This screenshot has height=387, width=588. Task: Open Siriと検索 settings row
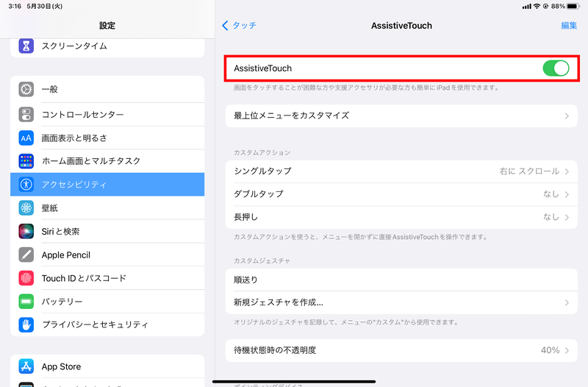[x=107, y=231]
